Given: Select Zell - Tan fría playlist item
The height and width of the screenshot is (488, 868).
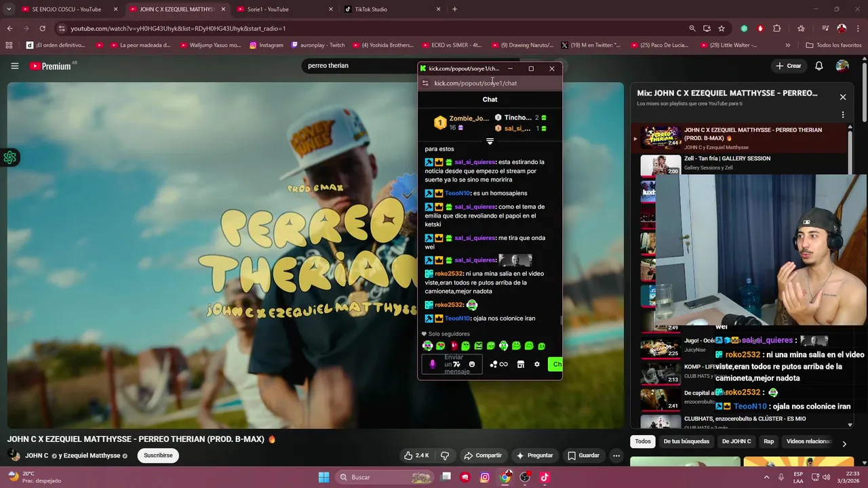Looking at the screenshot, I should click(x=739, y=163).
